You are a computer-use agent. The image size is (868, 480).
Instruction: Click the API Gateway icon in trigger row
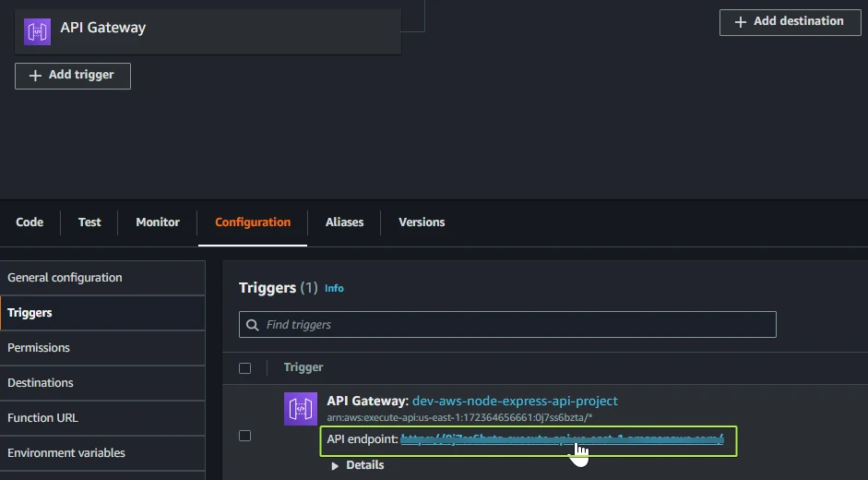pos(301,409)
